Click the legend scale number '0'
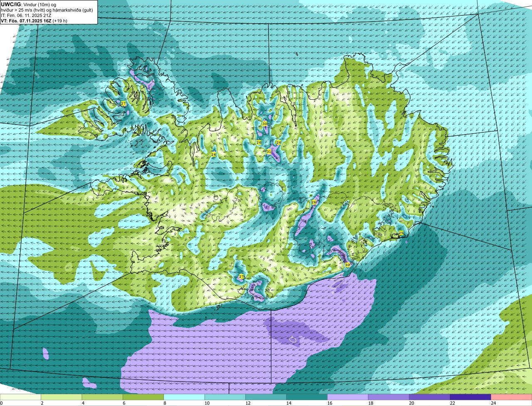The width and height of the screenshot is (532, 406). click(2, 403)
